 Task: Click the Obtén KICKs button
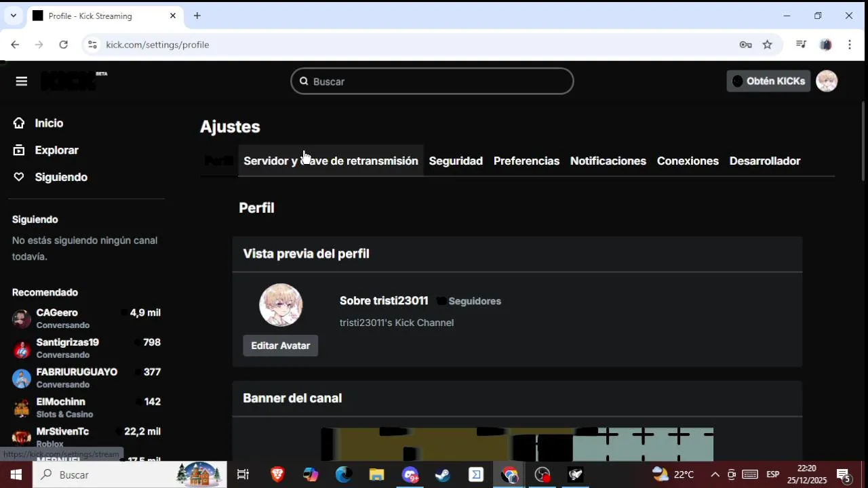coord(768,81)
